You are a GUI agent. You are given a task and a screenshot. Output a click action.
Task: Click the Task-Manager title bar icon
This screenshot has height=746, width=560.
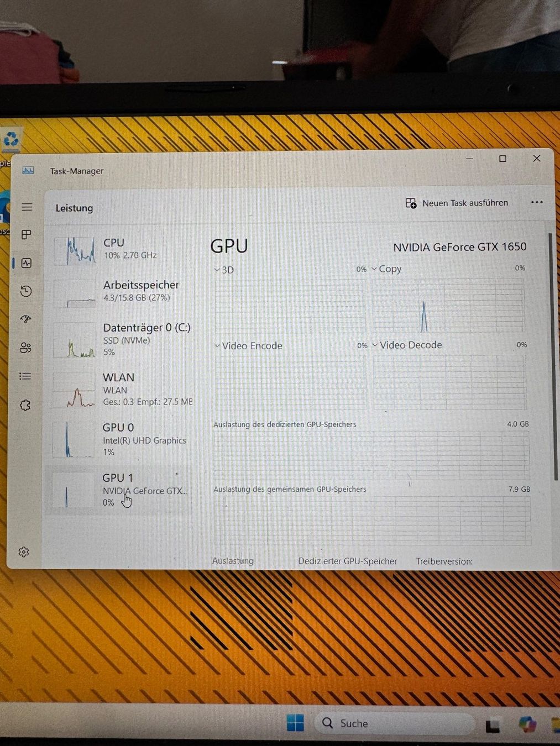28,171
